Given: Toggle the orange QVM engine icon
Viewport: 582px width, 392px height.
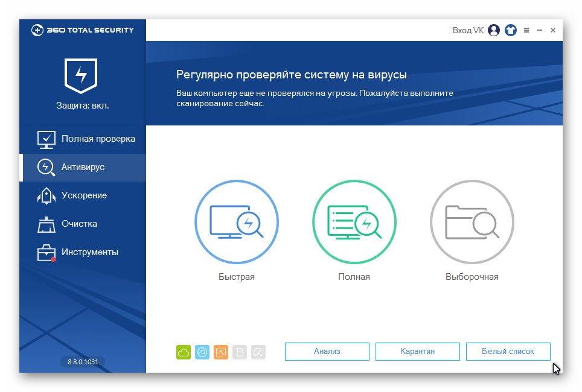Looking at the screenshot, I should (x=221, y=352).
